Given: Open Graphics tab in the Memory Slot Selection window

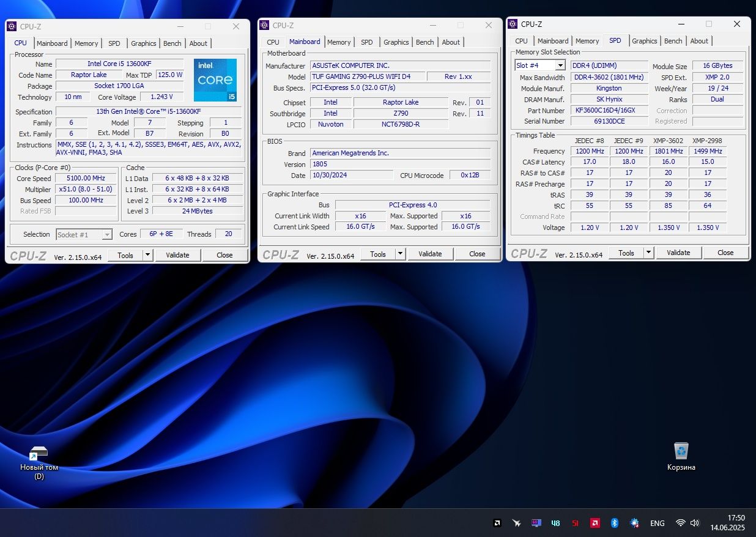Looking at the screenshot, I should click(x=645, y=41).
